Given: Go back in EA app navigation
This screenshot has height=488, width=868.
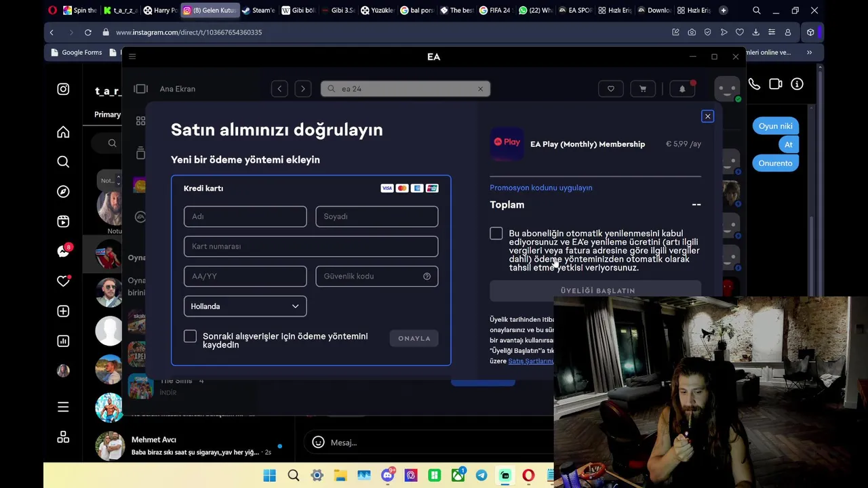Looking at the screenshot, I should pyautogui.click(x=279, y=89).
